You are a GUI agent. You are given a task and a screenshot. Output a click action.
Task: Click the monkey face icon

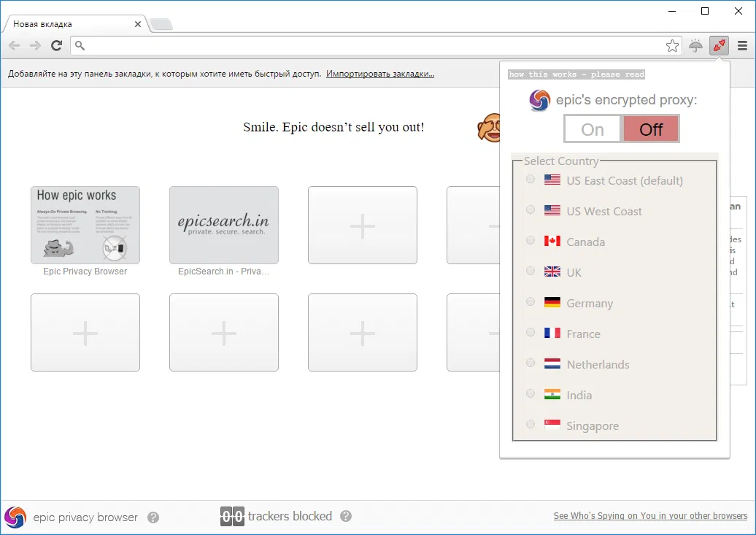[x=488, y=127]
